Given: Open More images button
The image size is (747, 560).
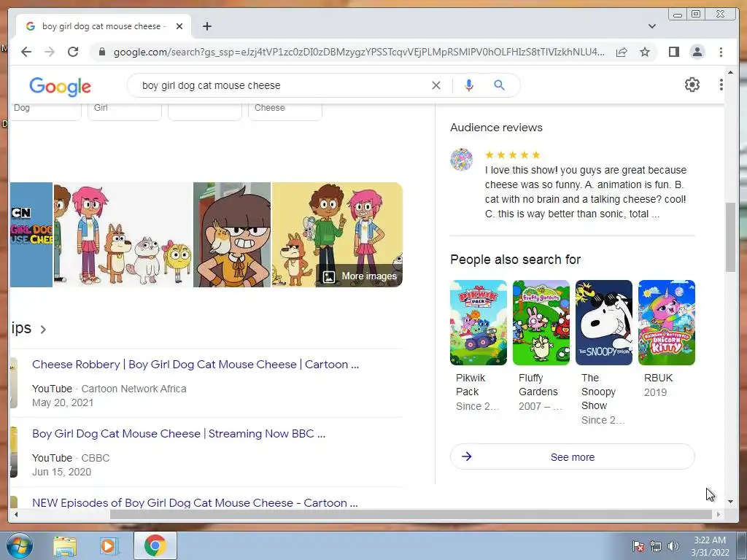Looking at the screenshot, I should 360,276.
